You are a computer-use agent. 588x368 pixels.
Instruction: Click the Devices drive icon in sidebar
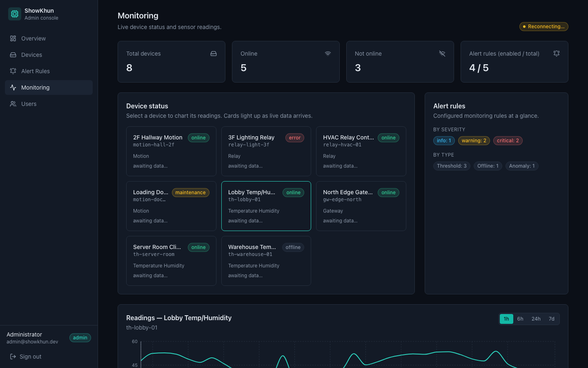coord(13,55)
